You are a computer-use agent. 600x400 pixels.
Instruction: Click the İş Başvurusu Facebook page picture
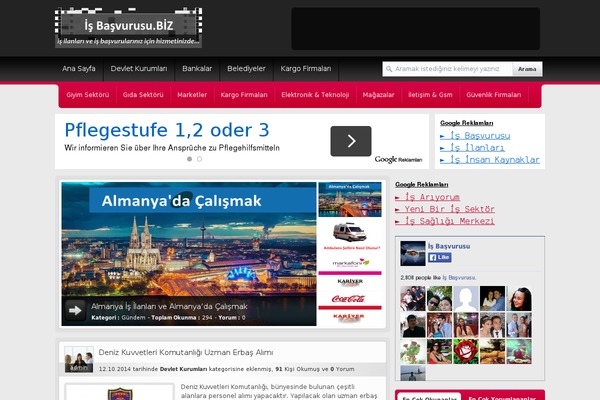pos(414,252)
